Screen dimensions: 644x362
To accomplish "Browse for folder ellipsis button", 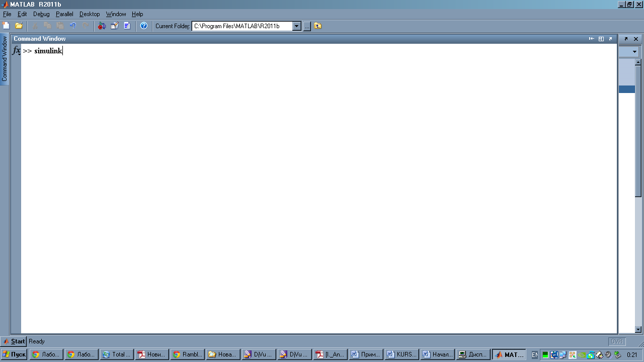I will [x=307, y=26].
